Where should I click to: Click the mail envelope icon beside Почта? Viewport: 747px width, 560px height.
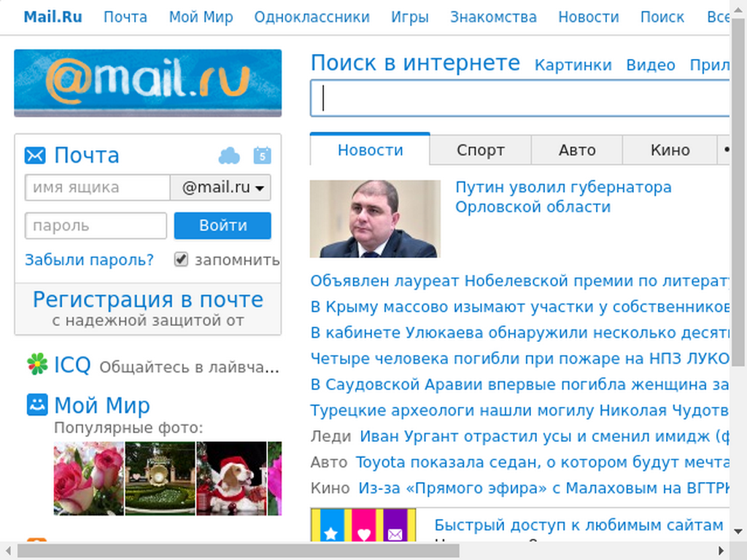(x=35, y=156)
